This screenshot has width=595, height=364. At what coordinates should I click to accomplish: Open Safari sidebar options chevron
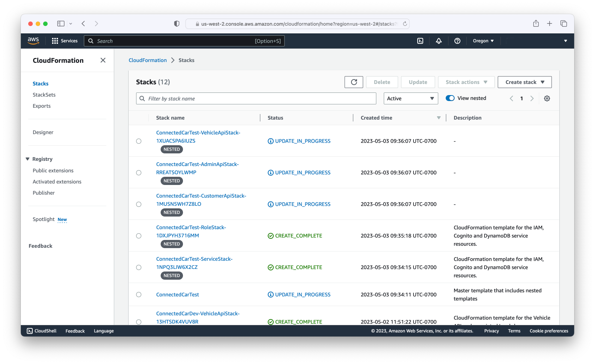coord(71,23)
